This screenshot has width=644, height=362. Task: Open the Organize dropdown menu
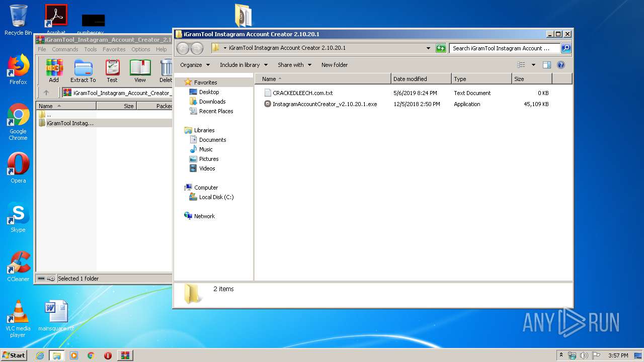(195, 65)
